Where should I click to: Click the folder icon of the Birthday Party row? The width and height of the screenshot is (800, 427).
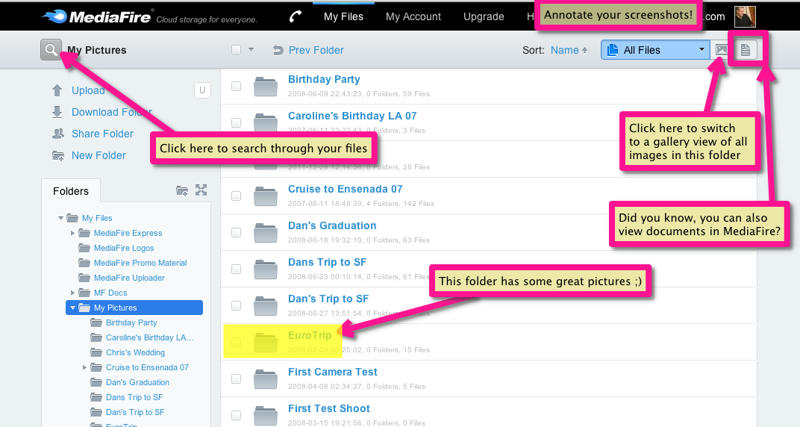click(x=265, y=86)
